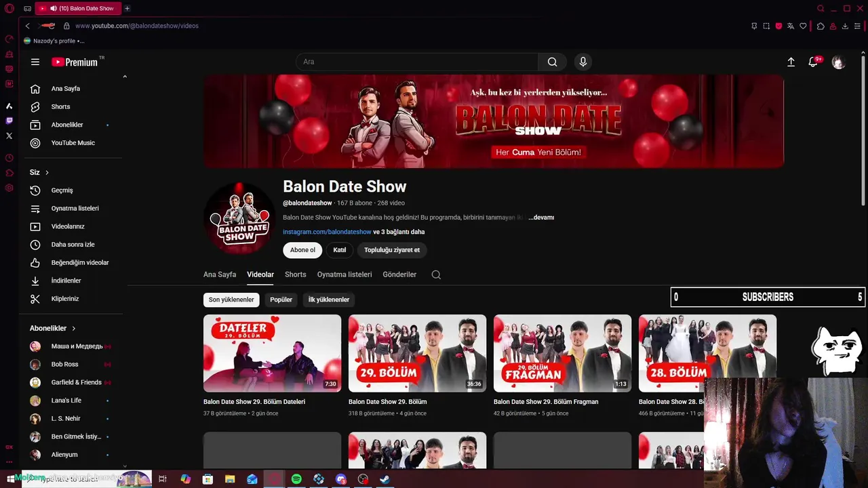The image size is (868, 488).
Task: Open the browser extensions cube icon
Action: pos(821,26)
